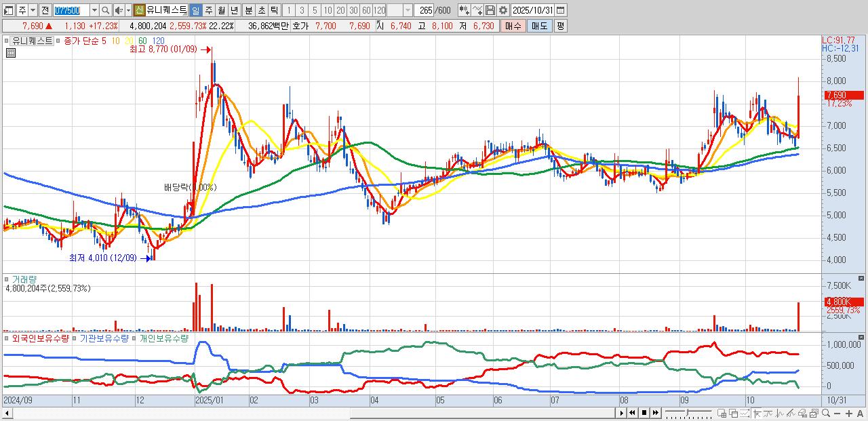
Task: Click the 매수 buy button
Action: click(x=513, y=26)
